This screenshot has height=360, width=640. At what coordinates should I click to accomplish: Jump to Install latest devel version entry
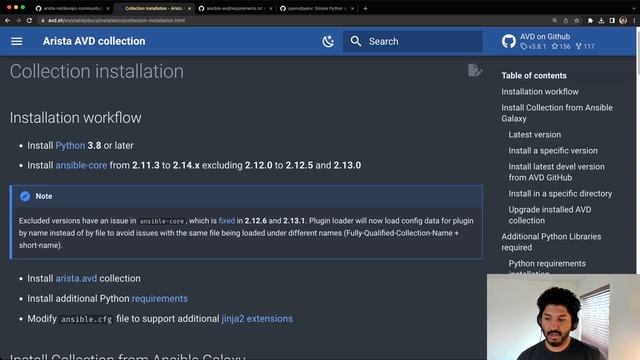pos(556,172)
